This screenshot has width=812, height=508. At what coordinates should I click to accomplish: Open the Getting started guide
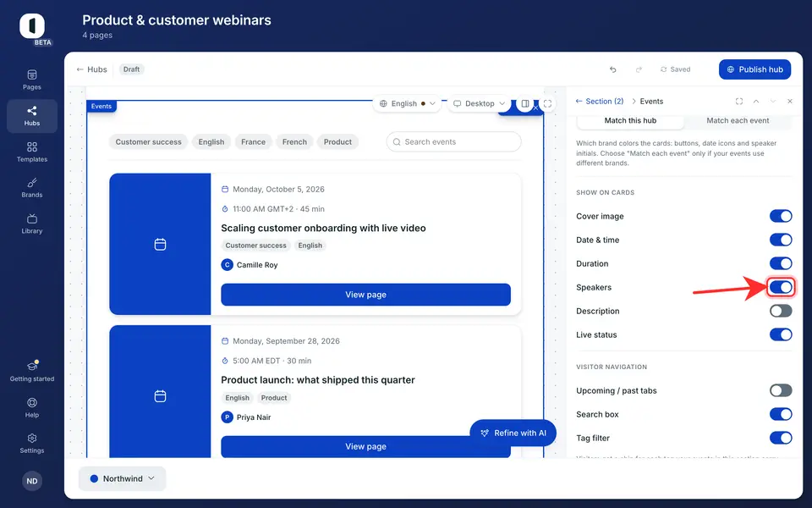point(31,371)
